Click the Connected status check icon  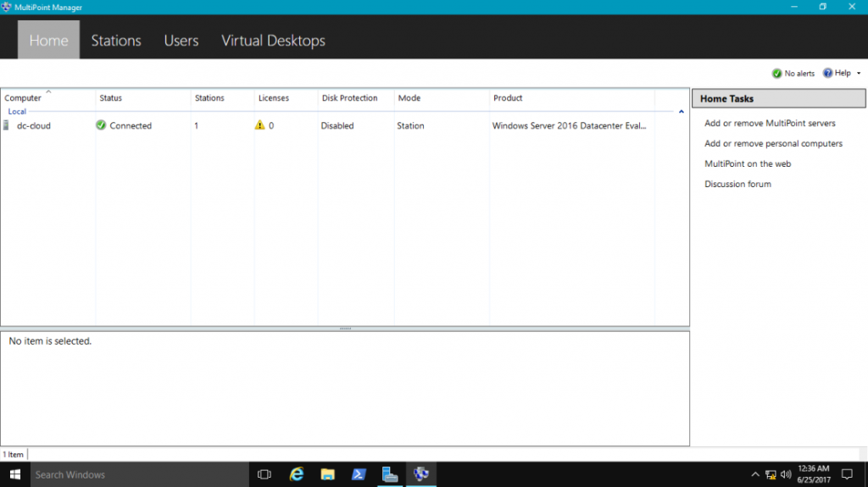(101, 125)
